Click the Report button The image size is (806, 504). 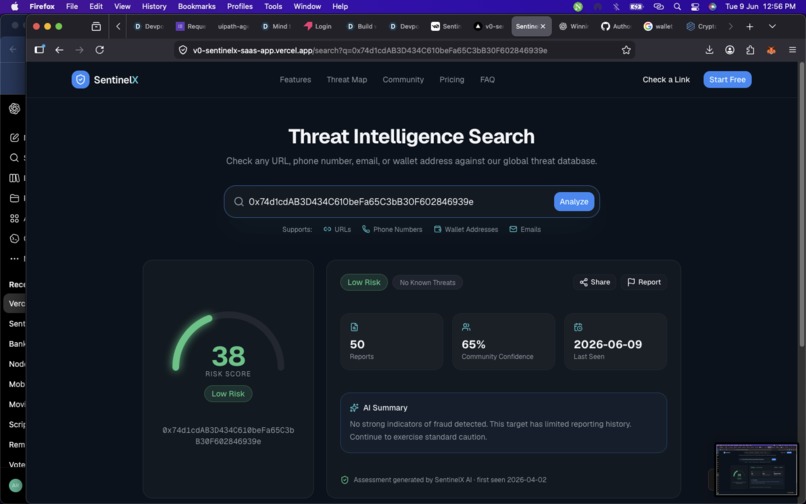coord(644,282)
